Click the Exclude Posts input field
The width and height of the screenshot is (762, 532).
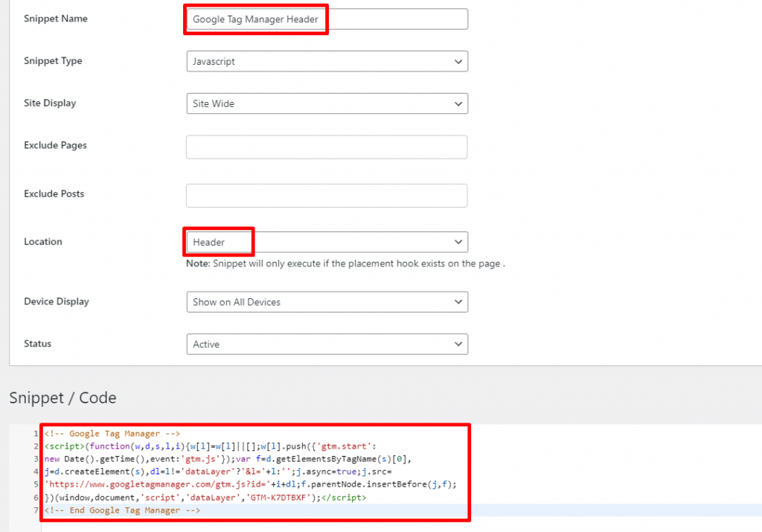click(327, 195)
